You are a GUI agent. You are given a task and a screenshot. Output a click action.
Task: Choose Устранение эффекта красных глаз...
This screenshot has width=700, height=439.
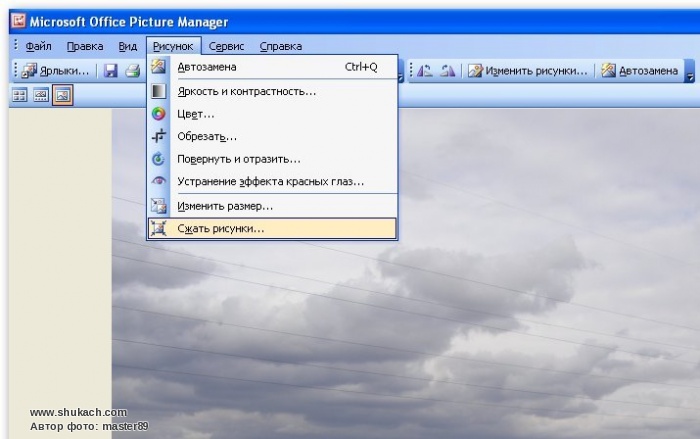[x=272, y=181]
